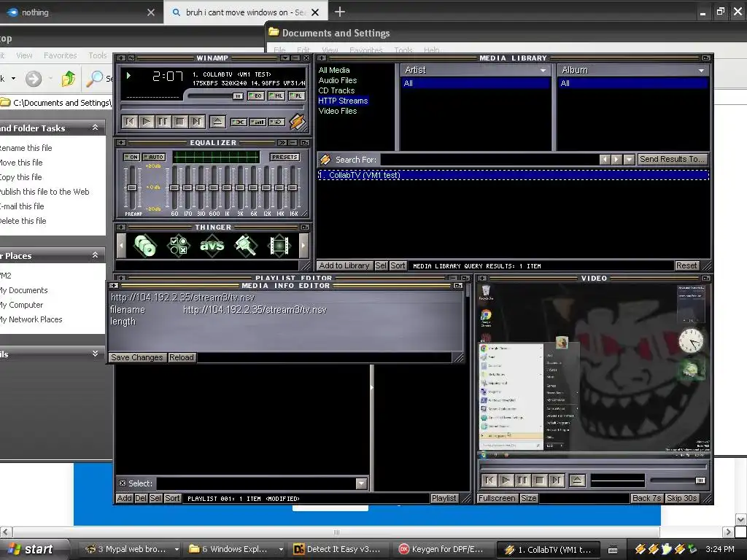Select CollabTV (VM1 test) result row
The height and width of the screenshot is (560, 747).
coord(513,175)
